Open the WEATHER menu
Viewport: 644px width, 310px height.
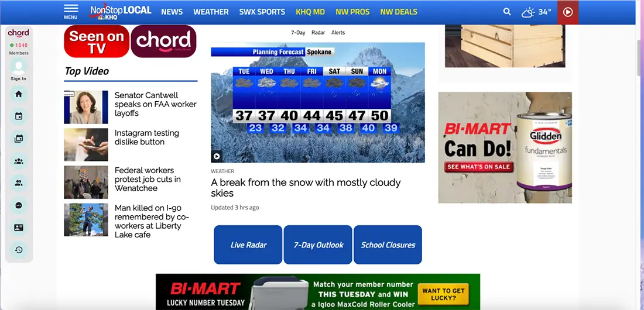tap(211, 12)
